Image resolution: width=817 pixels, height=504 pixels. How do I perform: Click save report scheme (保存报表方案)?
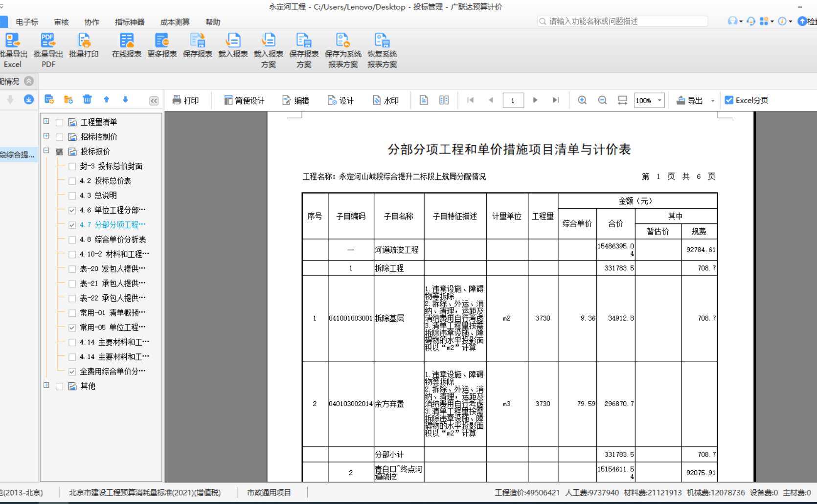304,50
